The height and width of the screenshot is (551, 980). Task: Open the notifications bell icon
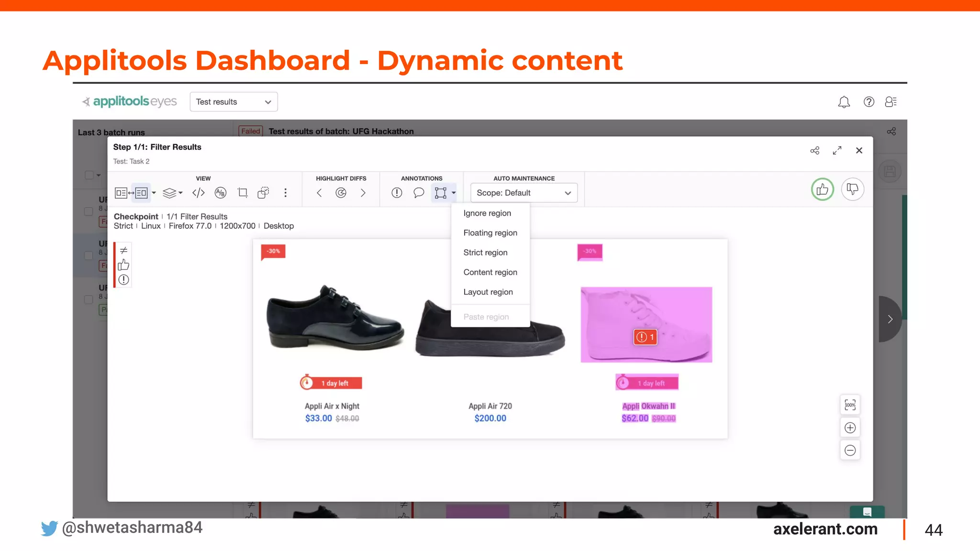tap(844, 102)
